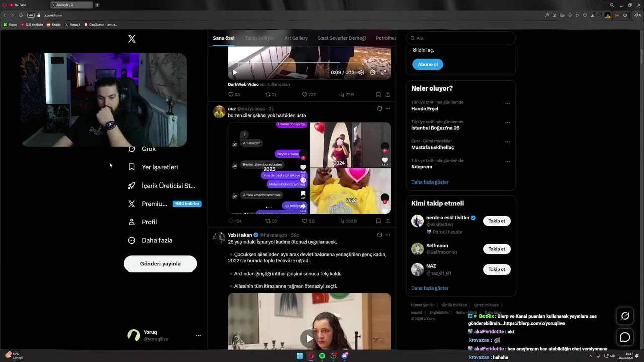Open Yer İşaretleri bookmarks page

click(x=153, y=167)
